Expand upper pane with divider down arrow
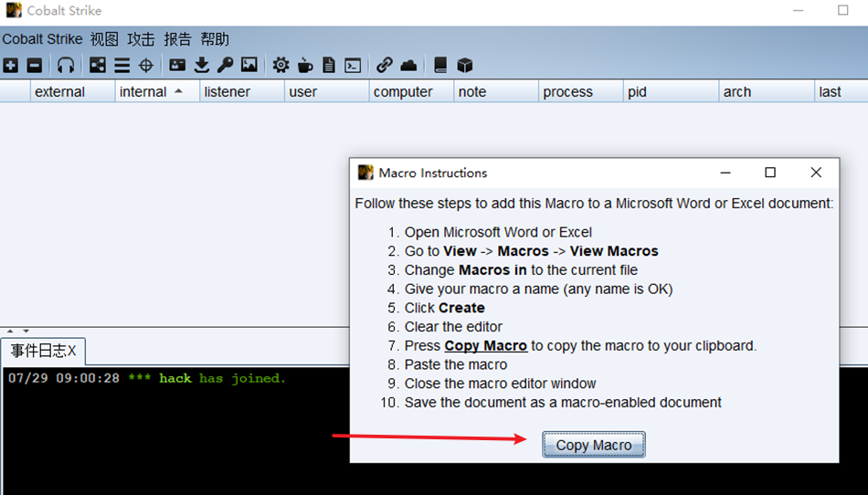 tap(26, 331)
